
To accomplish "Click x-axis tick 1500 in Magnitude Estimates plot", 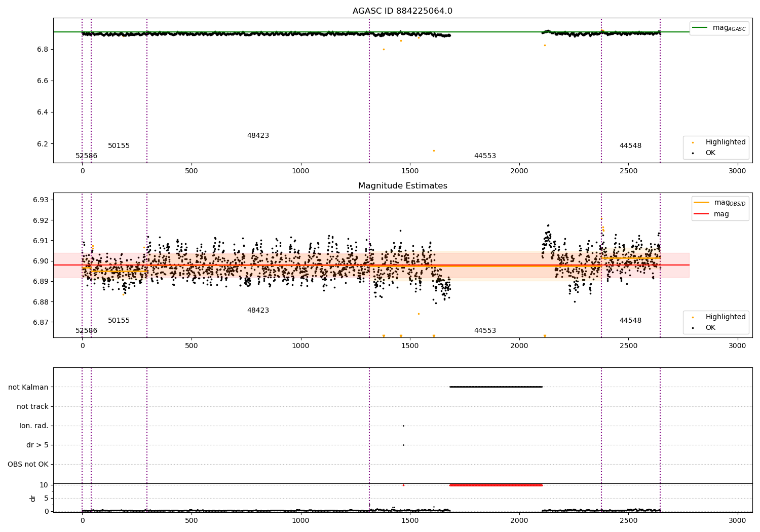I will click(x=410, y=346).
